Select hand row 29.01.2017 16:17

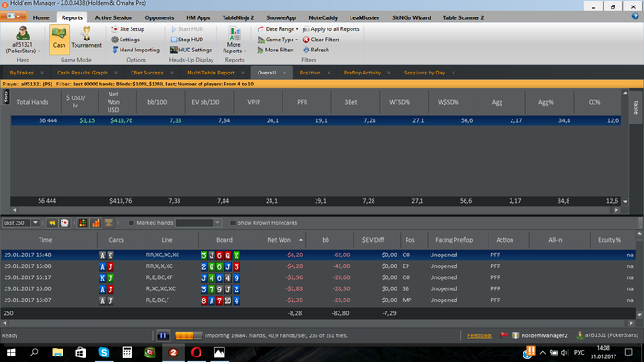[x=317, y=277]
